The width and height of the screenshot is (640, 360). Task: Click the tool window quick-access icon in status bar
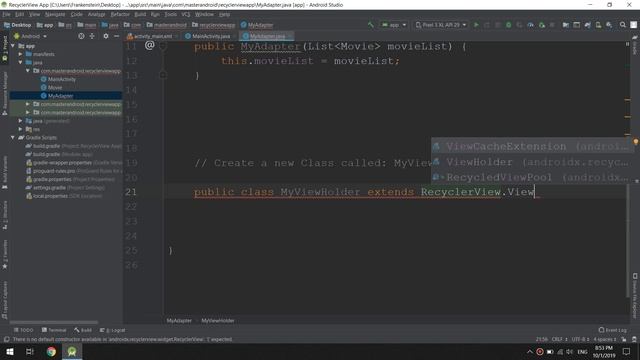click(x=6, y=339)
